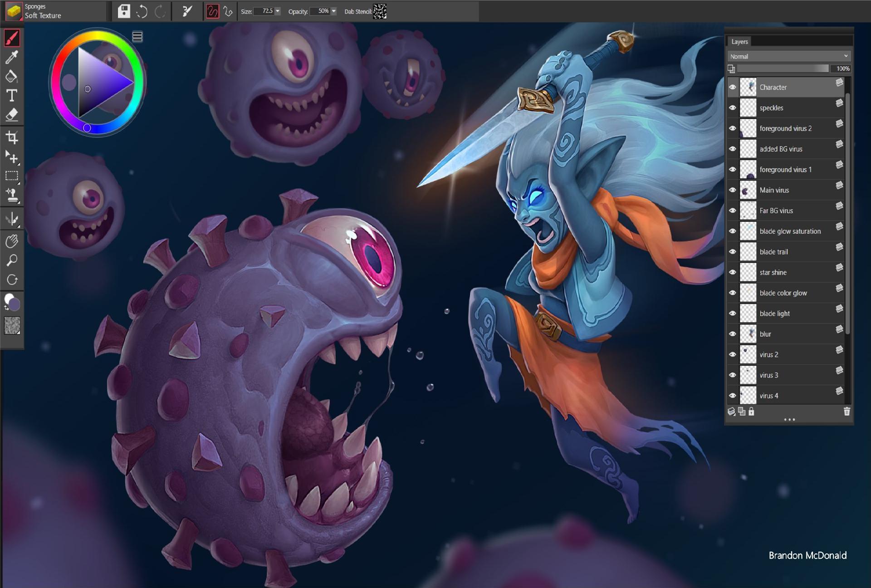This screenshot has width=871, height=588.
Task: Click the Undo arrow icon
Action: pyautogui.click(x=142, y=11)
